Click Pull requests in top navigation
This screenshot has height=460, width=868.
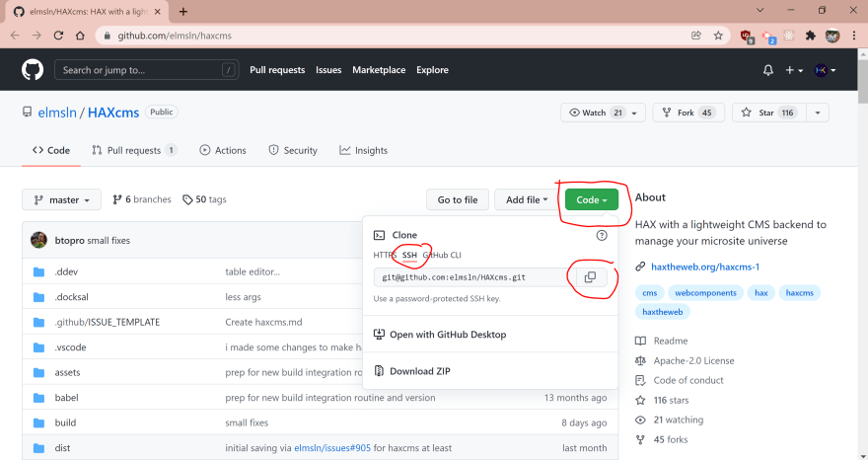(x=277, y=70)
